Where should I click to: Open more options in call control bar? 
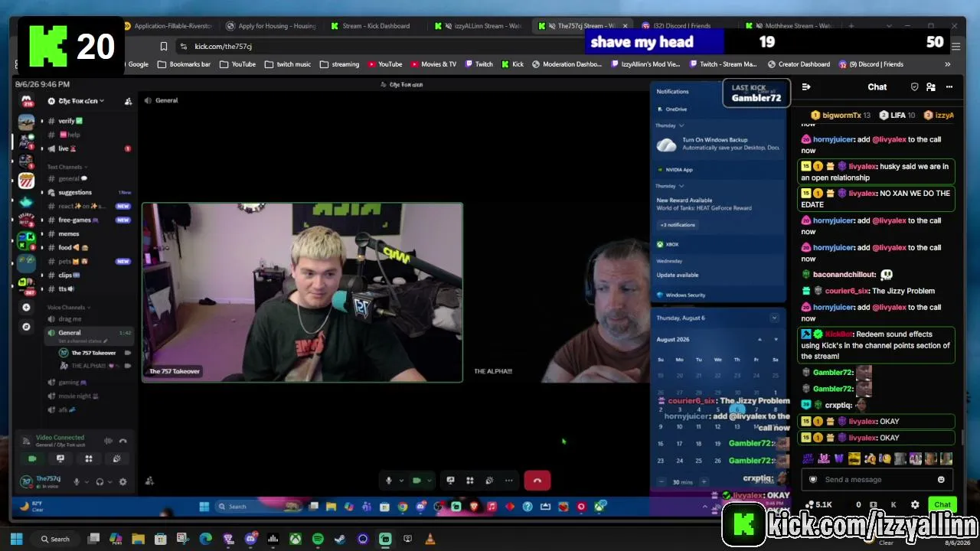509,481
